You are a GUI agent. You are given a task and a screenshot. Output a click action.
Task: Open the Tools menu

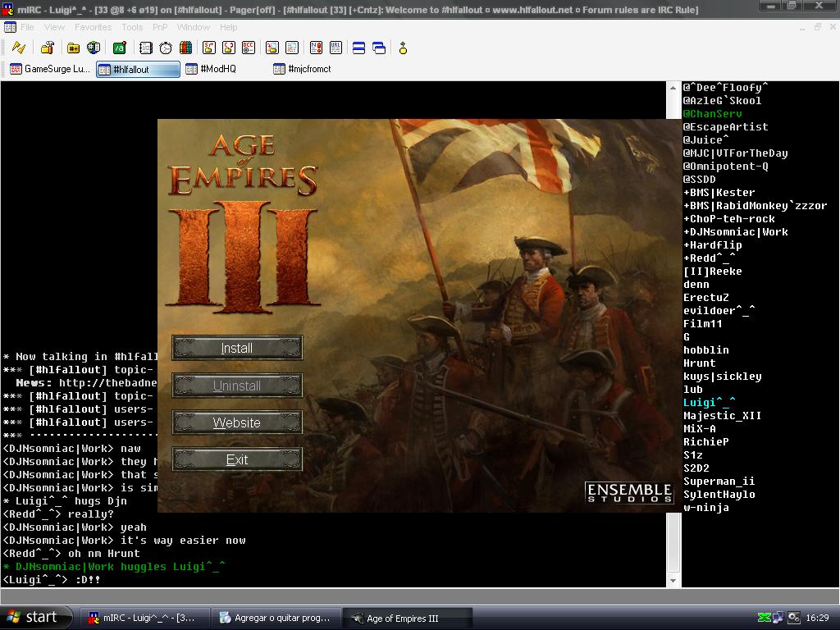coord(132,27)
